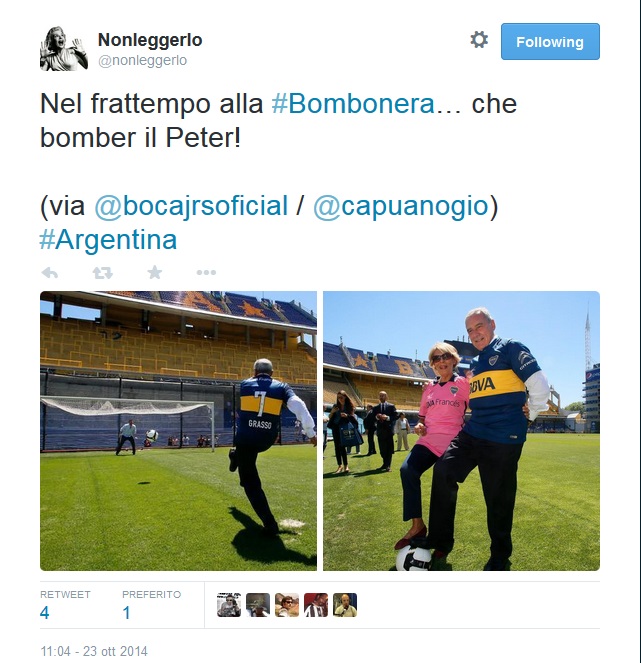This screenshot has height=663, width=641.
Task: Retweet using the retweet arrows icon
Action: tap(102, 273)
